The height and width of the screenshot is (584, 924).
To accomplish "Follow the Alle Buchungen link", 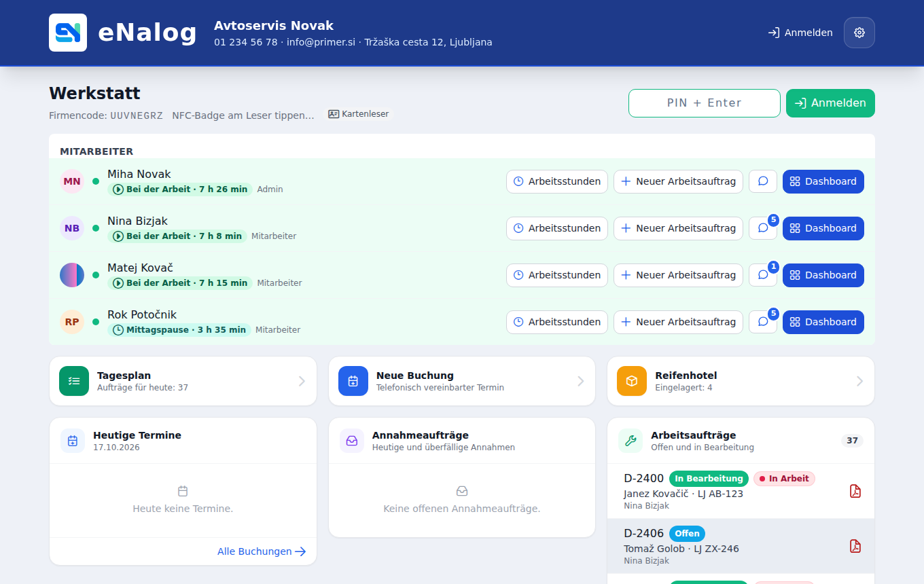I will pos(262,551).
